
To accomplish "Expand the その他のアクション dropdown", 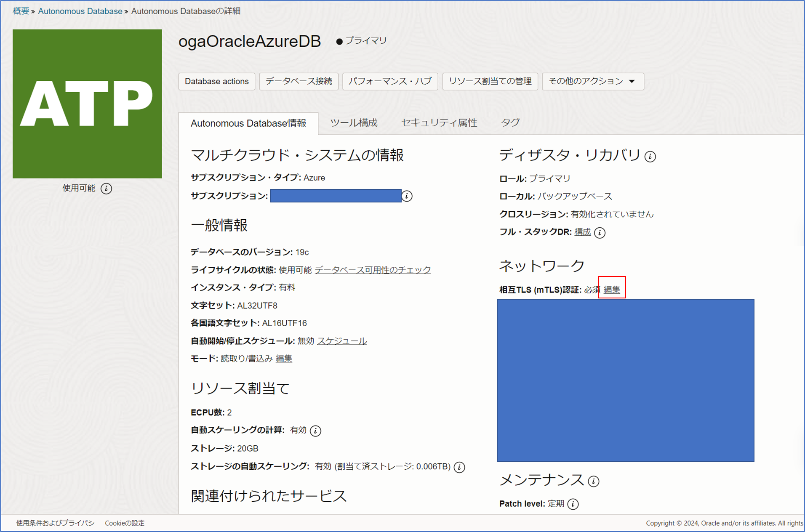I will [x=593, y=81].
